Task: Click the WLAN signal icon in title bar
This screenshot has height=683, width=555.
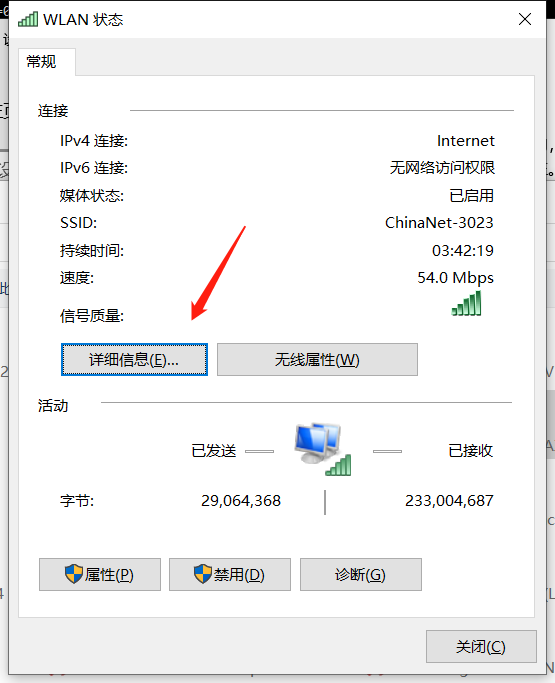Action: (28, 20)
